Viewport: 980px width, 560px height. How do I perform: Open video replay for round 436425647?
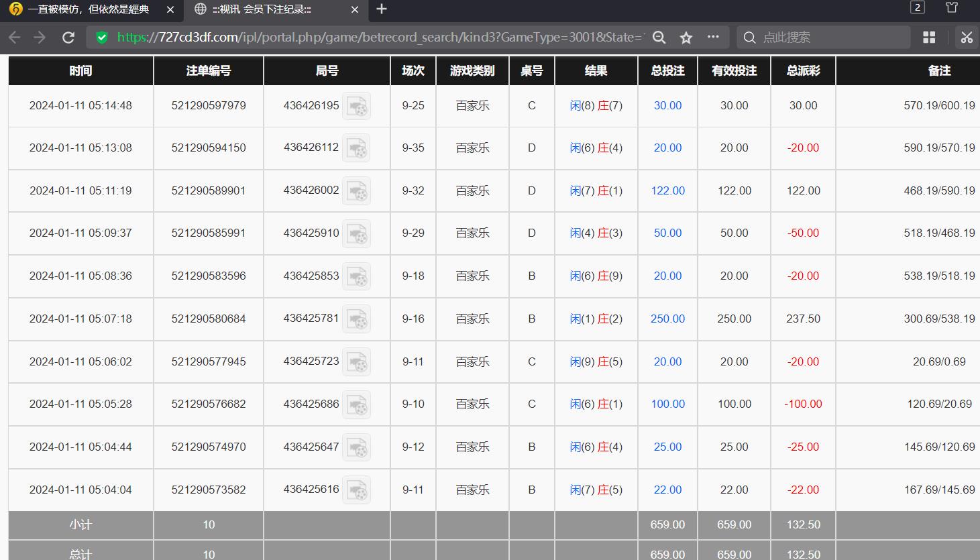[x=356, y=447]
